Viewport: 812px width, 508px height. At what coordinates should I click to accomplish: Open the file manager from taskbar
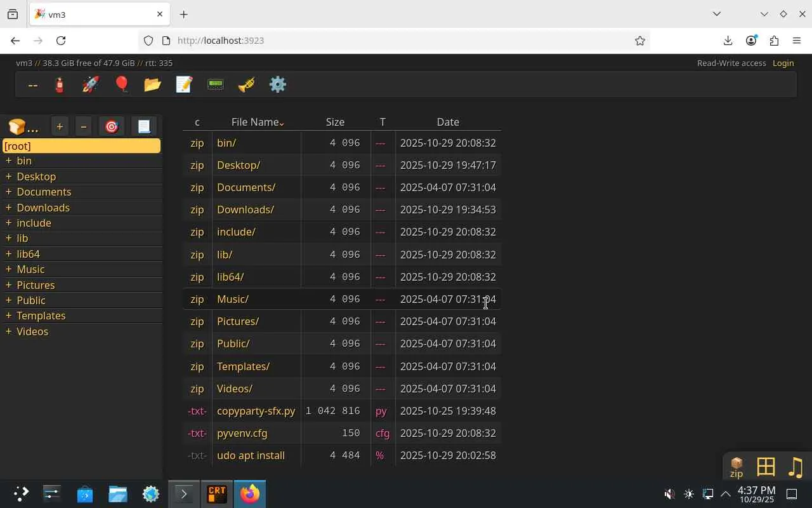click(118, 493)
